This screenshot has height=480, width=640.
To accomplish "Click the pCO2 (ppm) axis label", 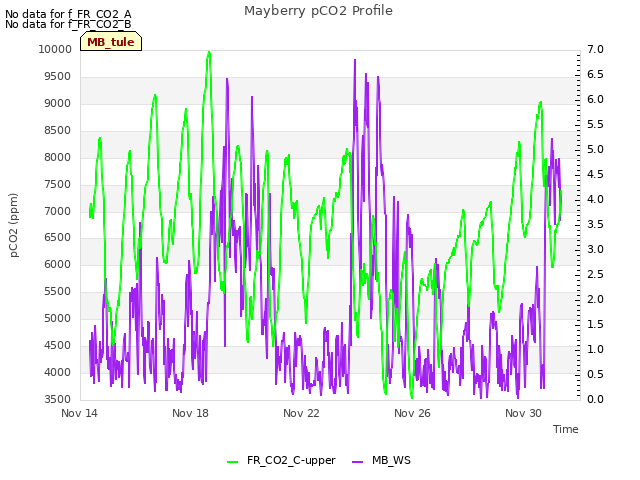I will (14, 225).
